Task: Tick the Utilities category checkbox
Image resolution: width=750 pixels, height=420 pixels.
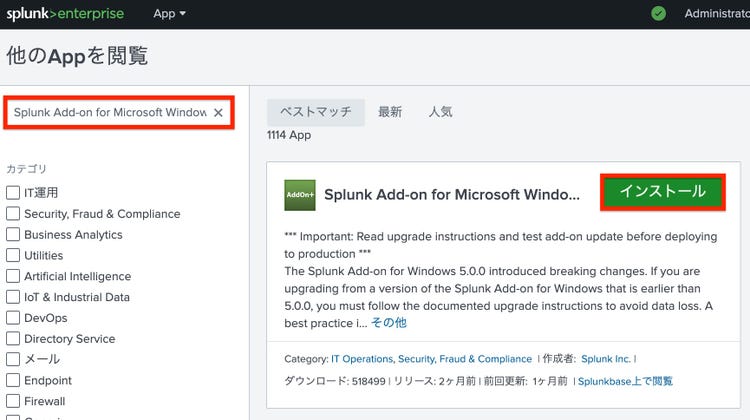Action: coord(13,255)
